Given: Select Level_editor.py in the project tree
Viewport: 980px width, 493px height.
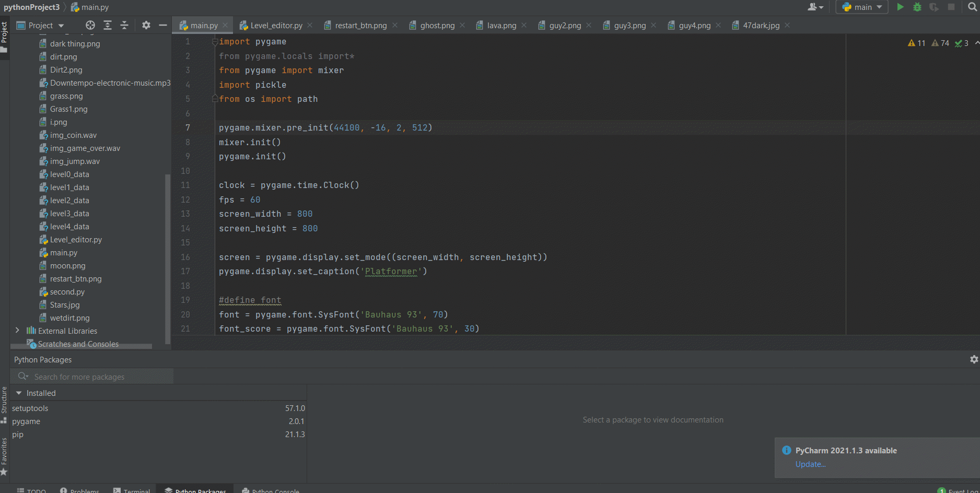Looking at the screenshot, I should (76, 239).
